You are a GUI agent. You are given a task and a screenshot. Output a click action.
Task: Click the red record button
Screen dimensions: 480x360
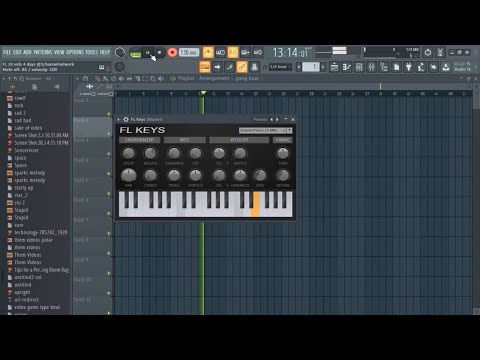tap(172, 53)
